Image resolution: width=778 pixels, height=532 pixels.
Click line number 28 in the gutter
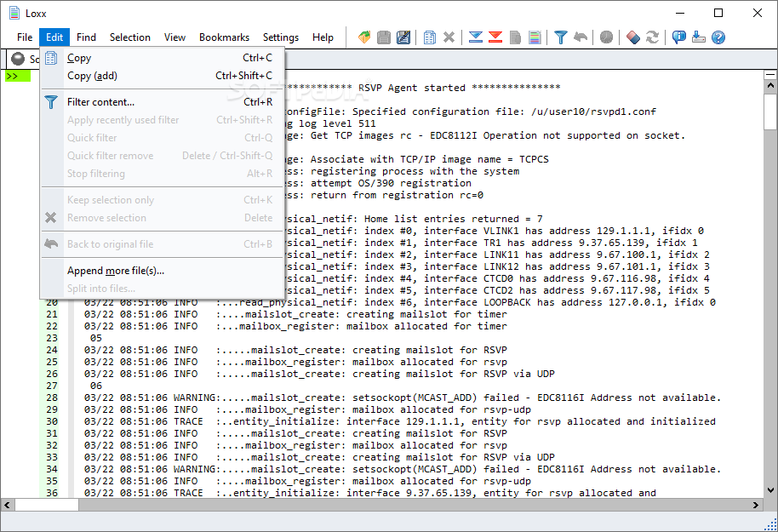pyautogui.click(x=52, y=398)
